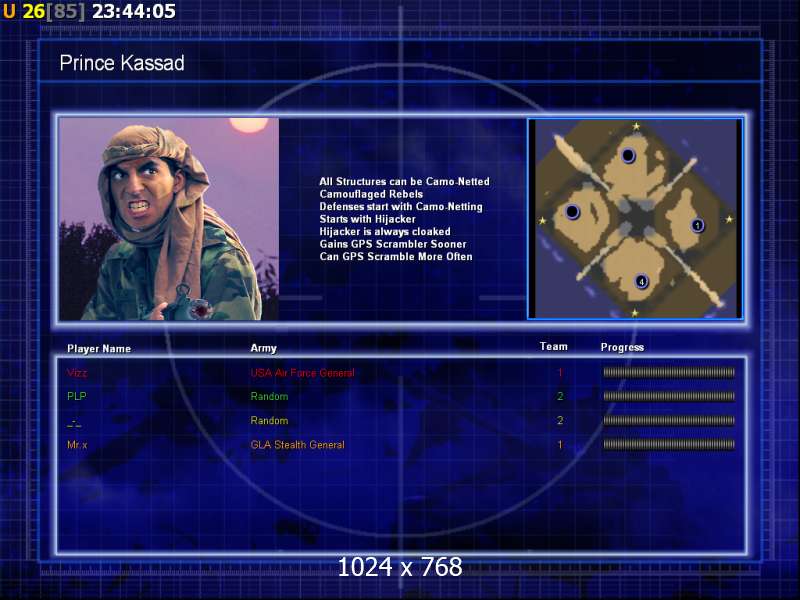This screenshot has height=600, width=800.
Task: Click "Hijacker is always cloaked" line
Action: (385, 232)
